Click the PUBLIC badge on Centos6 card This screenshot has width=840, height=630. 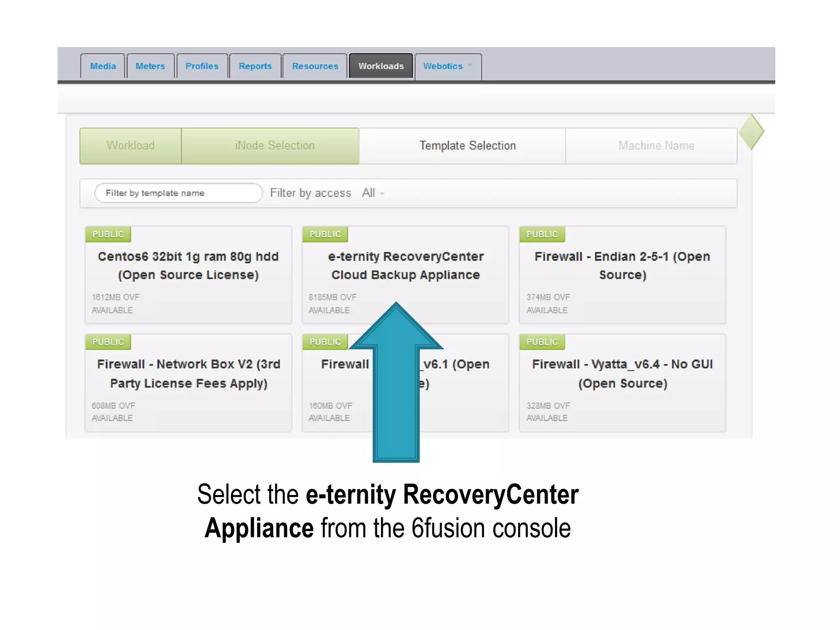[x=108, y=234]
